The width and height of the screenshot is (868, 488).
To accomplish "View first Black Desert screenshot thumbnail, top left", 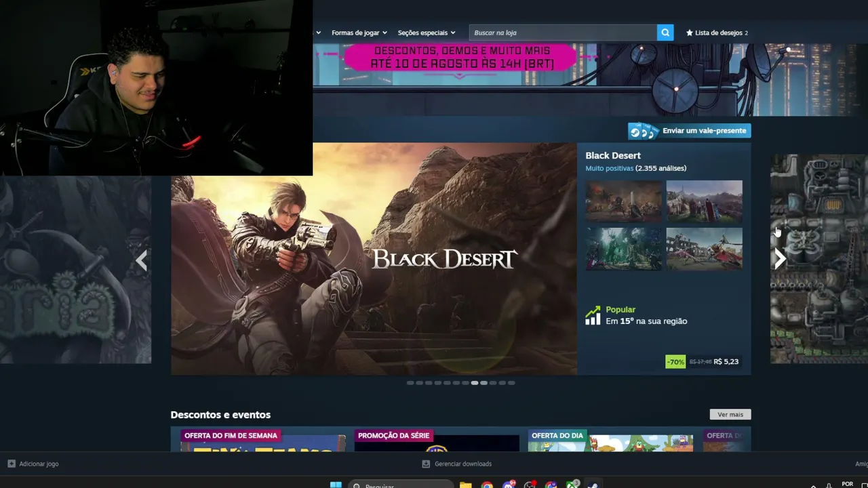I will [x=624, y=201].
